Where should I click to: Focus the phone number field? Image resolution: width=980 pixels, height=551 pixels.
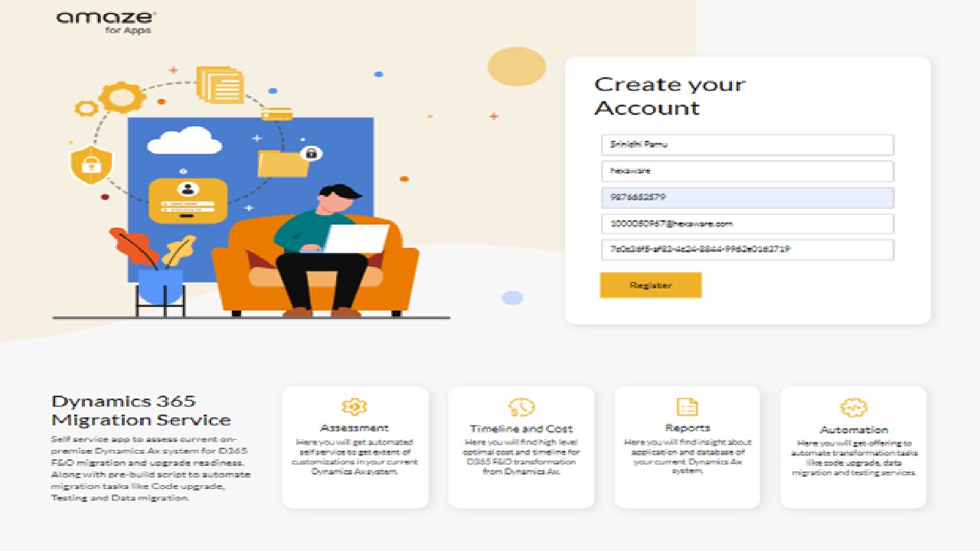coord(747,197)
